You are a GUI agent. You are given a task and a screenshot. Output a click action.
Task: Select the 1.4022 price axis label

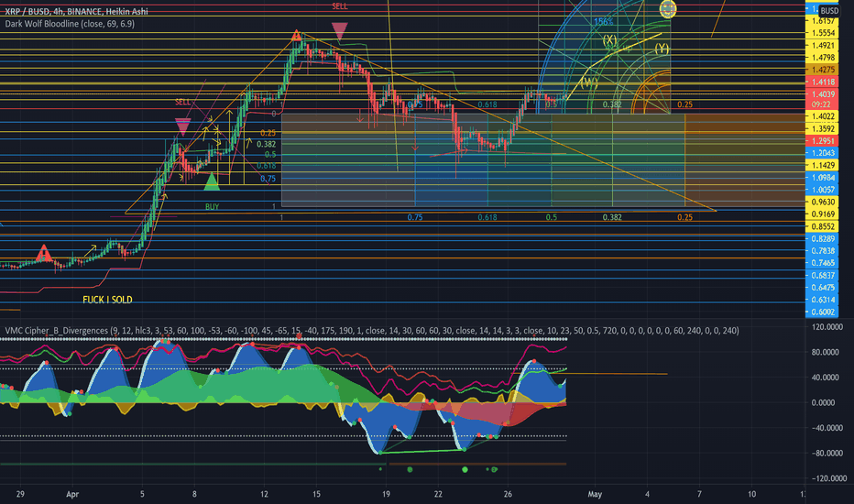pyautogui.click(x=823, y=116)
